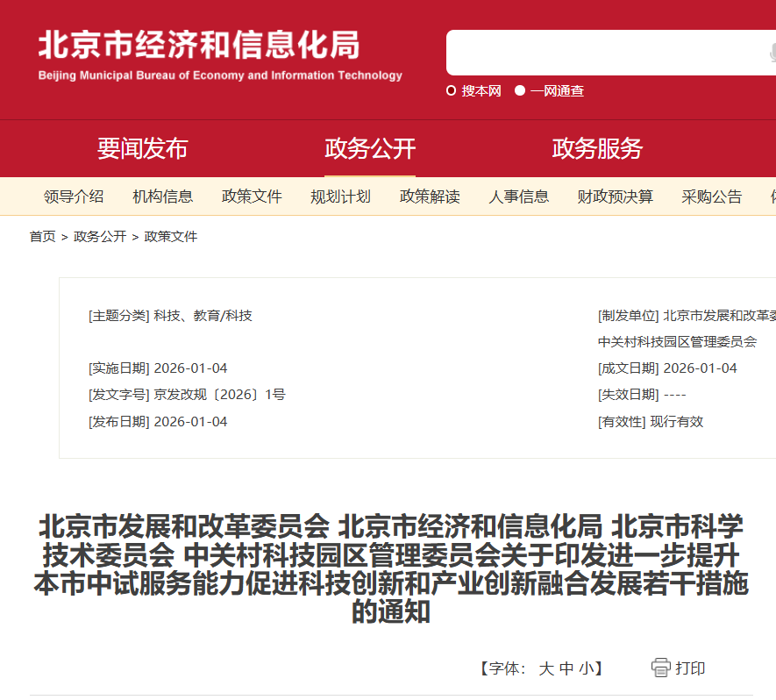This screenshot has width=776, height=700.
Task: Go to 机构信息 submenu item
Action: click(x=163, y=196)
